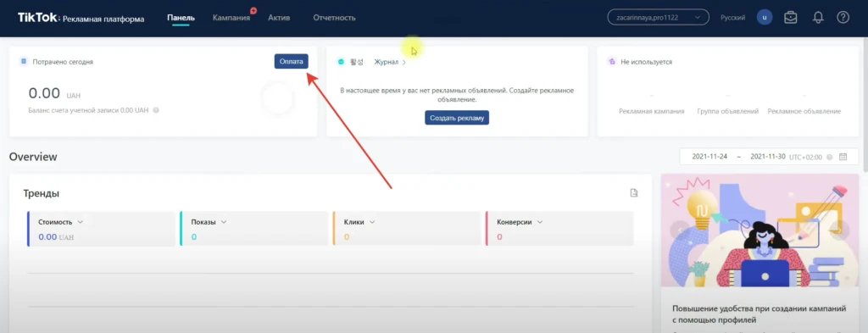Open the notifications bell icon
This screenshot has height=333, width=868.
pos(818,18)
